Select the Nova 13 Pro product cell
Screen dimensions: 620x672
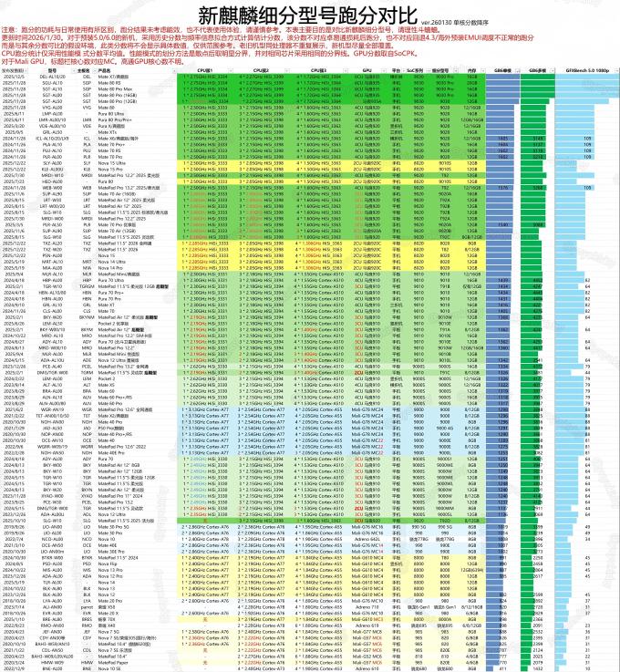(110, 570)
